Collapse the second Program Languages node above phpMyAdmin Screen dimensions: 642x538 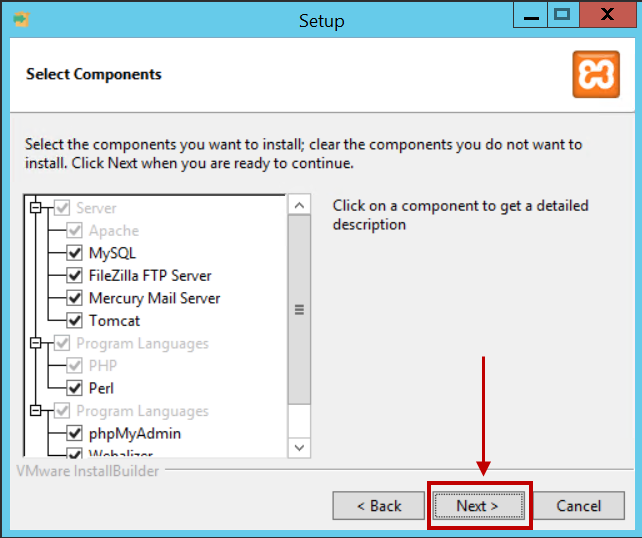point(36,410)
